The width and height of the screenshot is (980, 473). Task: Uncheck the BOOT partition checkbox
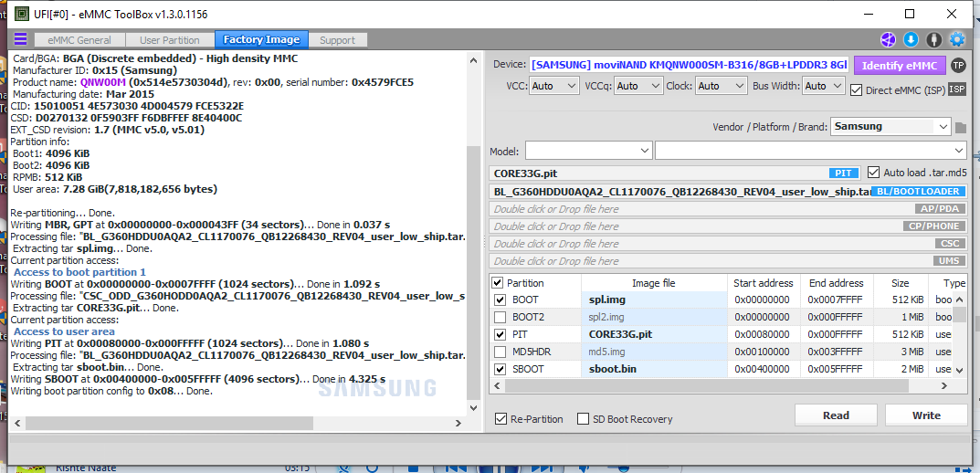tap(500, 300)
